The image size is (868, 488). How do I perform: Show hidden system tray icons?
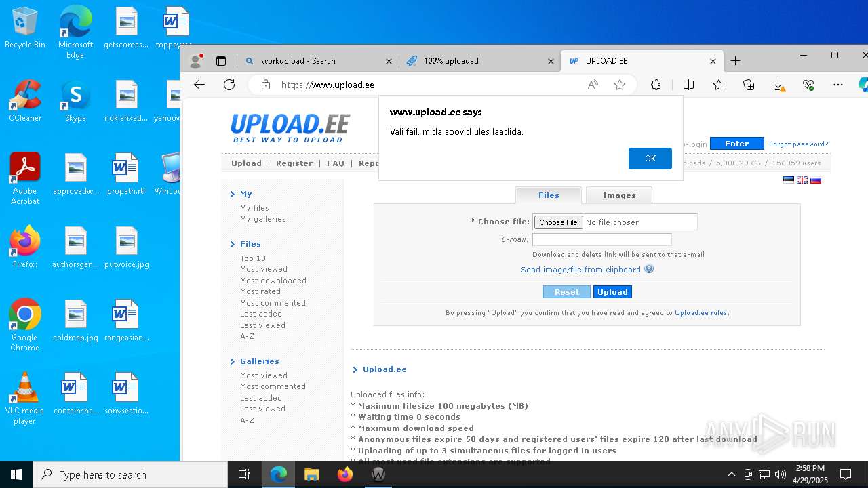[x=731, y=474]
